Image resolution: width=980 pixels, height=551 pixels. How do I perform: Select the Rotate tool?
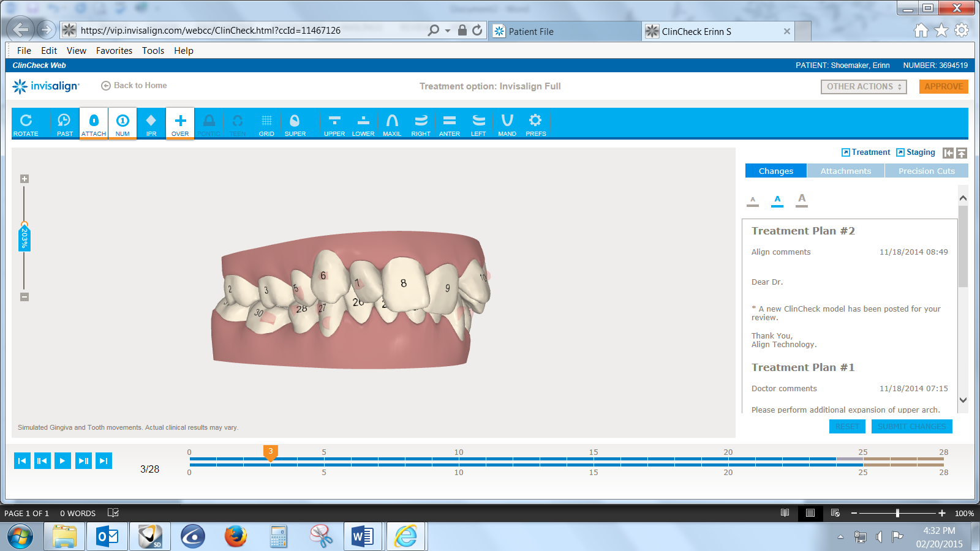(x=26, y=123)
